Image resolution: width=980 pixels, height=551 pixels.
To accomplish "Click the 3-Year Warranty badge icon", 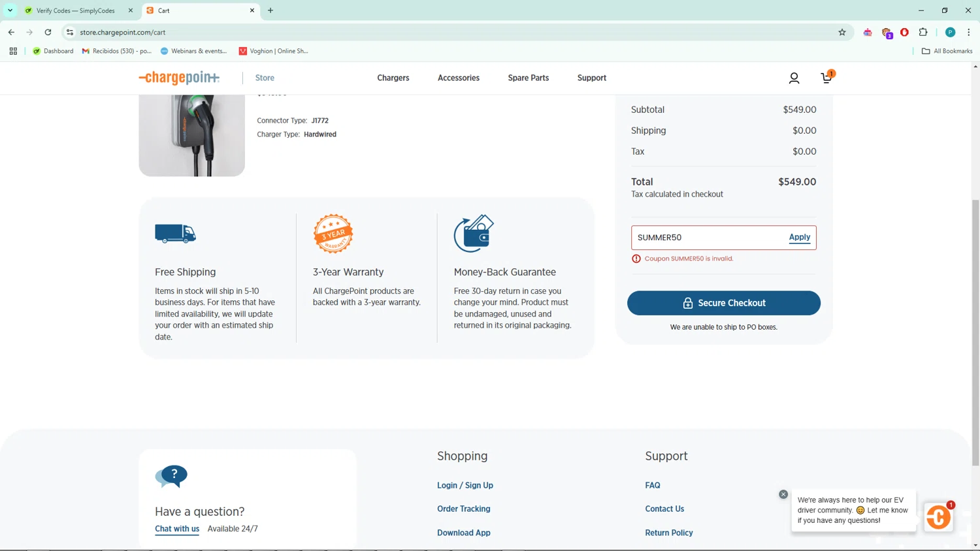I will (333, 234).
